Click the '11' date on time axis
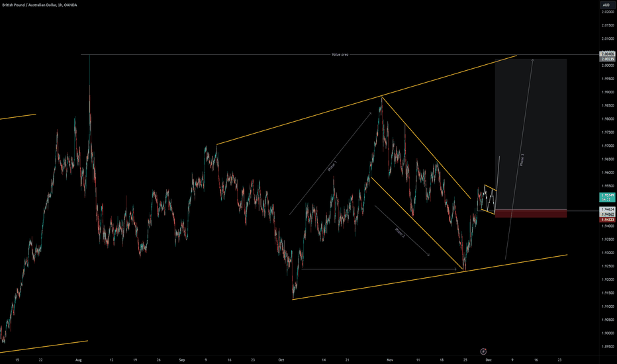The height and width of the screenshot is (364, 617). click(x=418, y=359)
